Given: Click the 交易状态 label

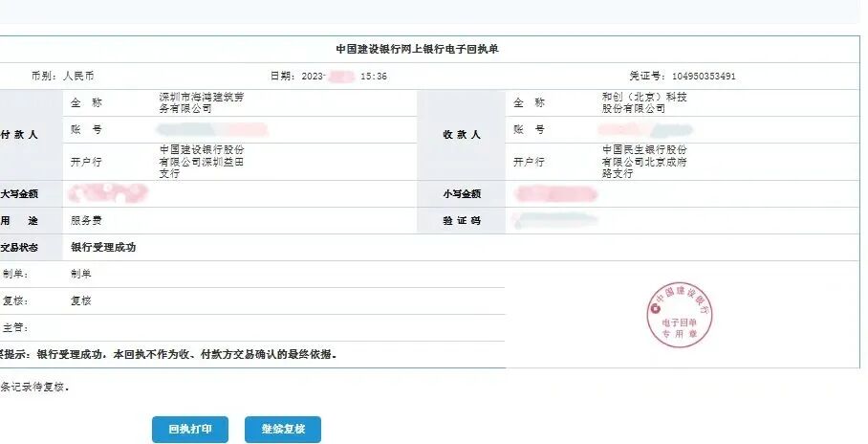Looking at the screenshot, I should (x=19, y=247).
